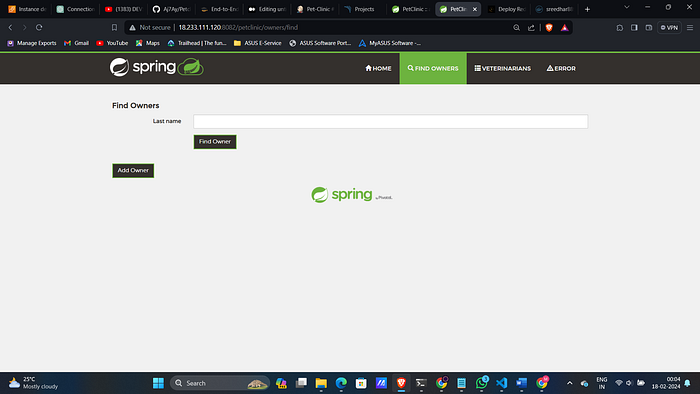Open the Maps bookmark

pyautogui.click(x=148, y=43)
